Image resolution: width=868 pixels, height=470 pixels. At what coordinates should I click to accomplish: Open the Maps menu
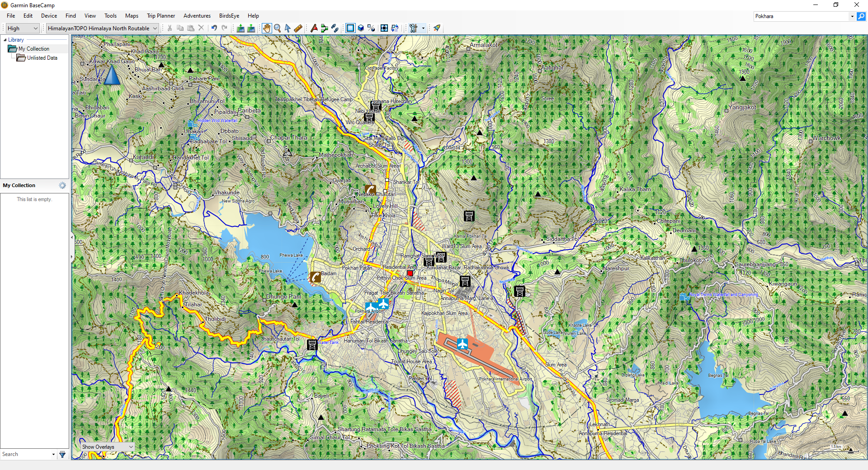click(132, 16)
